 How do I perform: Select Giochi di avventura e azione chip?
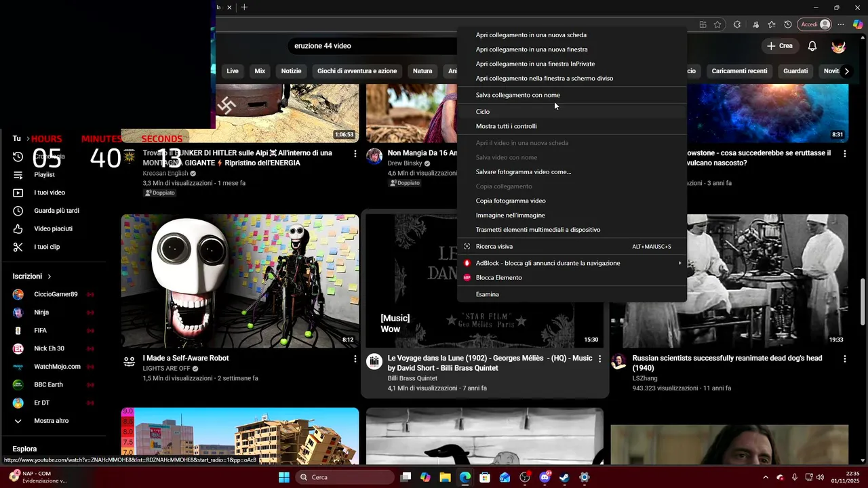point(357,71)
